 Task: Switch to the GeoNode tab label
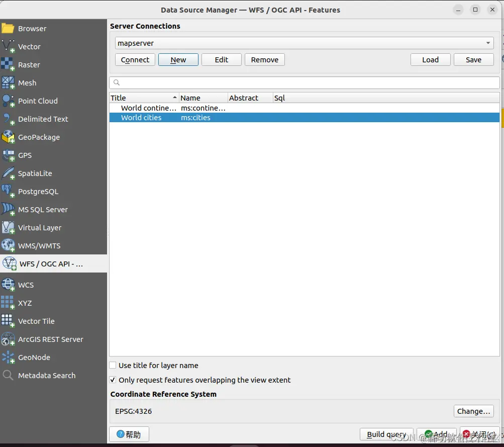pyautogui.click(x=34, y=357)
